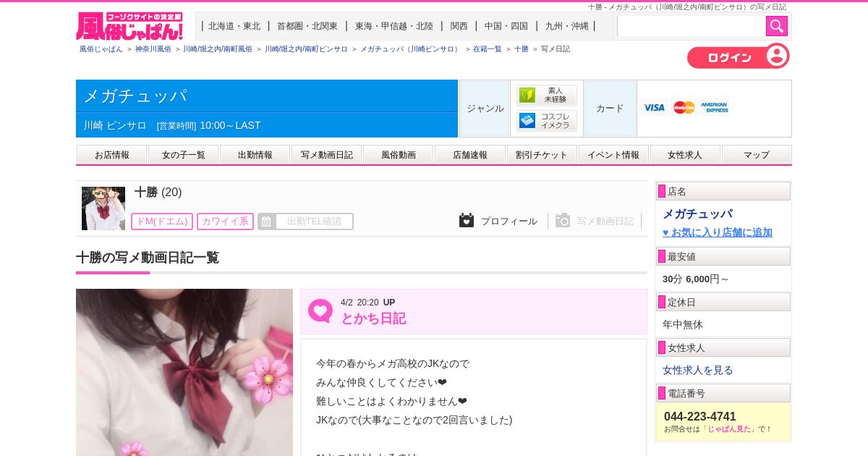868x456 pixels.
Task: Select 首都圏・北関東 region
Action: click(x=307, y=26)
